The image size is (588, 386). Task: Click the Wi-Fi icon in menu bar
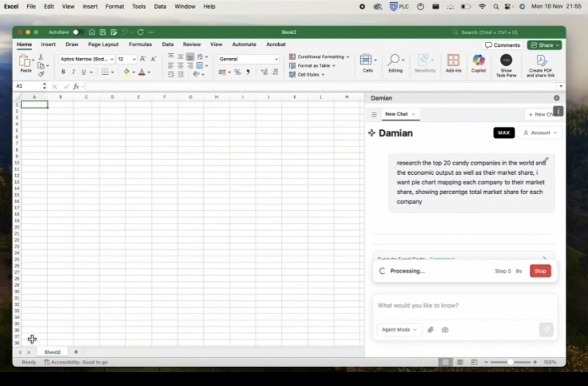[x=482, y=7]
